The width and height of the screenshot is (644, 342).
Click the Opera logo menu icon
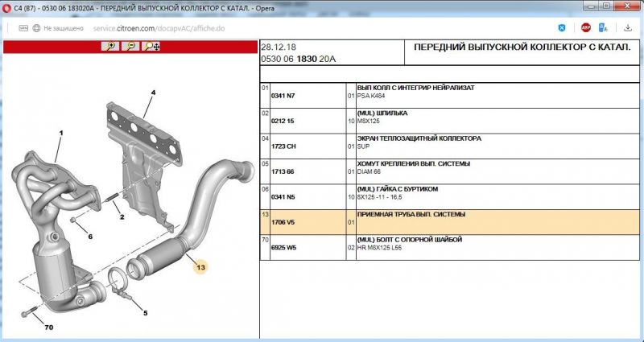coord(7,7)
